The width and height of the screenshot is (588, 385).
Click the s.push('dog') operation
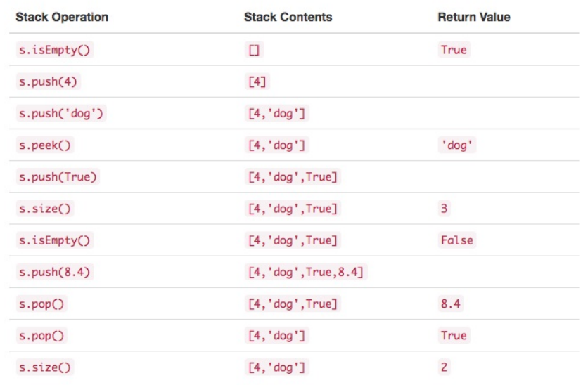pyautogui.click(x=61, y=114)
